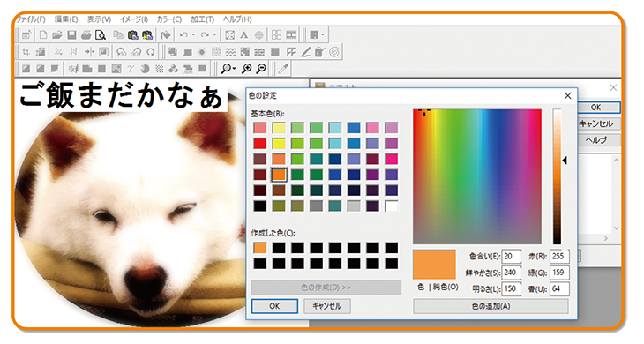Open the イメージ(I) menu
The height and width of the screenshot is (344, 644).
134,19
